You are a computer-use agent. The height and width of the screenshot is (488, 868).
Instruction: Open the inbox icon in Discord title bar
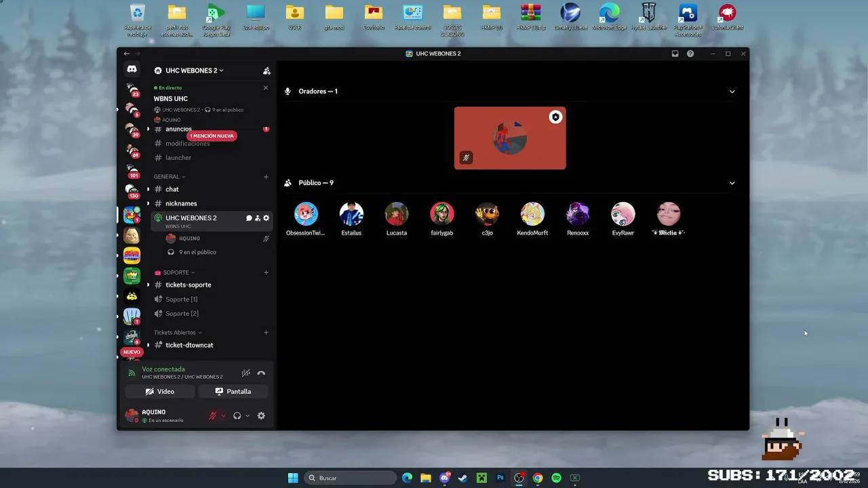(x=675, y=54)
